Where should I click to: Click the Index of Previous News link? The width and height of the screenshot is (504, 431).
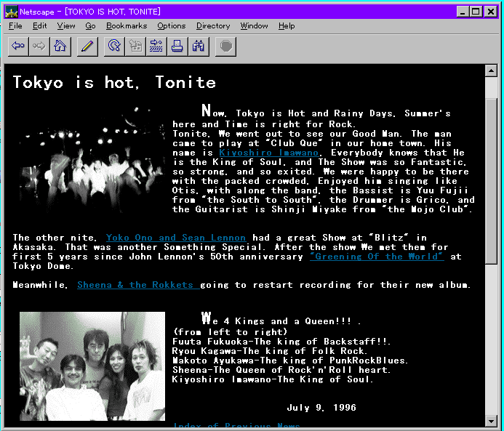(236, 426)
